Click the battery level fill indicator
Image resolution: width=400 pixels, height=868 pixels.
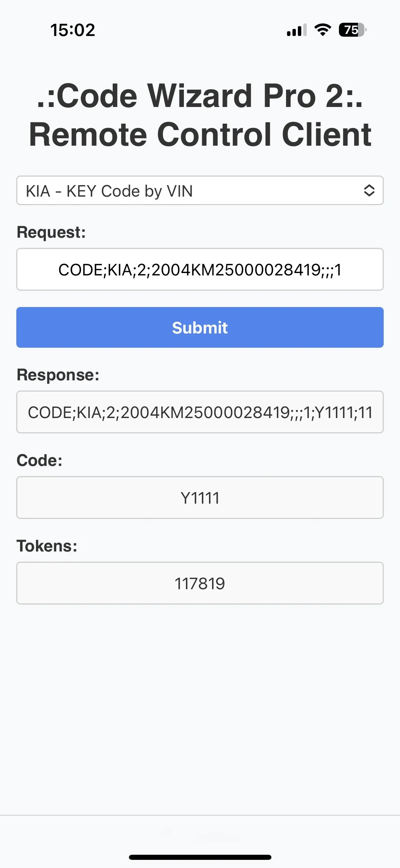point(349,31)
